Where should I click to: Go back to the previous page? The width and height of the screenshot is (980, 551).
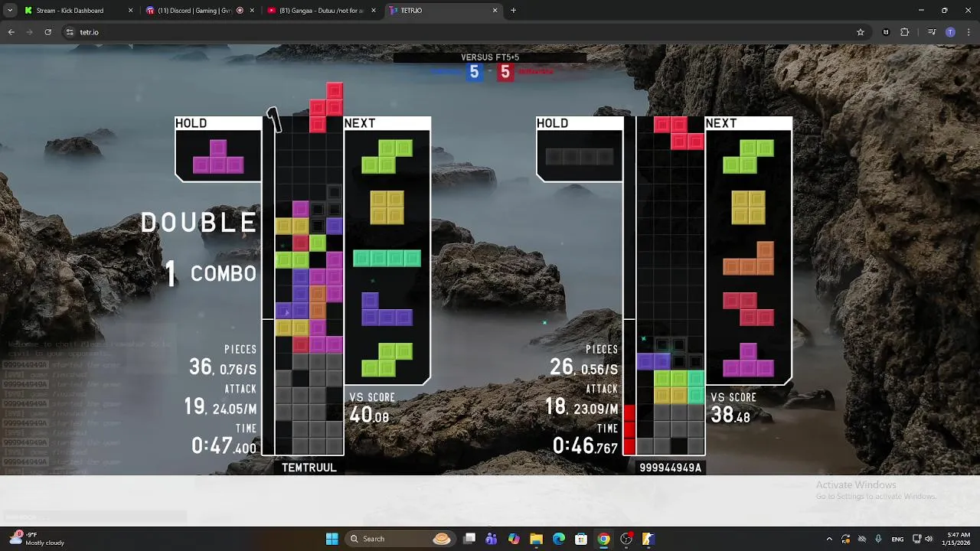(11, 32)
